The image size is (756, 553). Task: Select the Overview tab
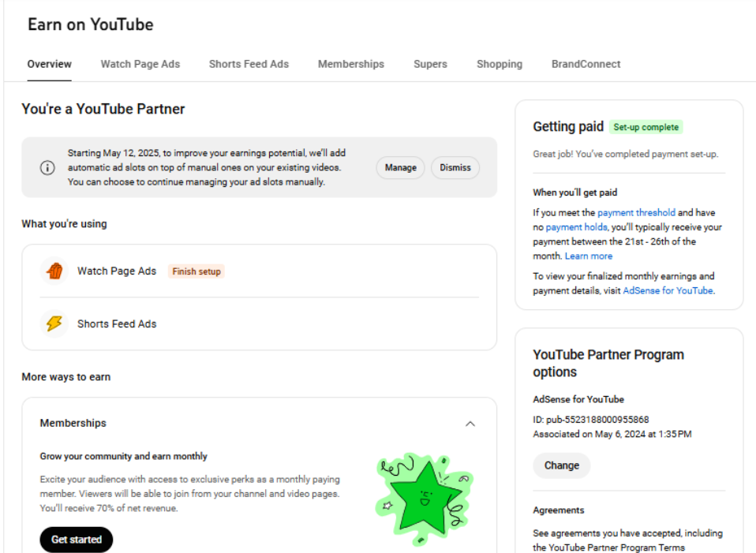49,64
